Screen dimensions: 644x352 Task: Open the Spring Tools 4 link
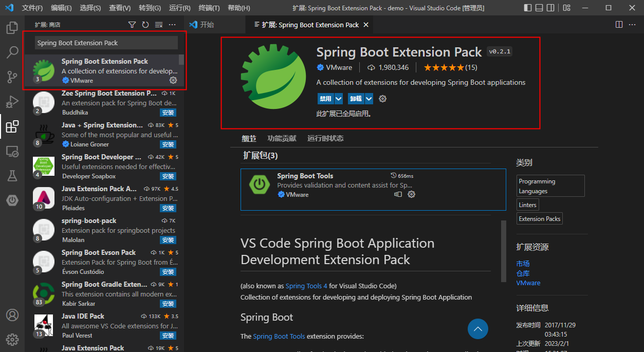(306, 286)
